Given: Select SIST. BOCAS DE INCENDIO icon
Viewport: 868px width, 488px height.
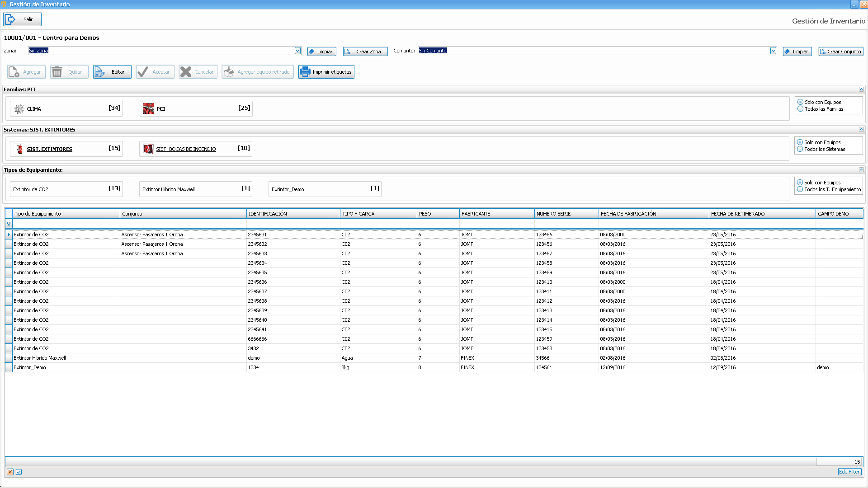Looking at the screenshot, I should coord(148,149).
